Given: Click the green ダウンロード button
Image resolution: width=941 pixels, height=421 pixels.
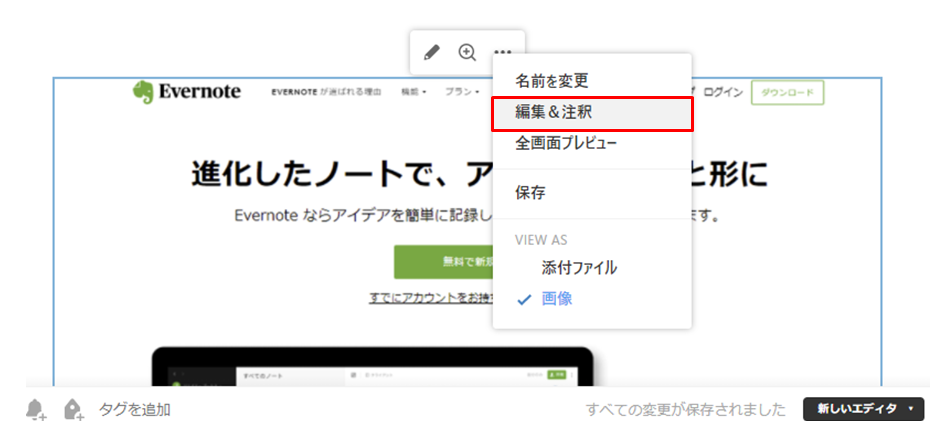Looking at the screenshot, I should pos(787,93).
